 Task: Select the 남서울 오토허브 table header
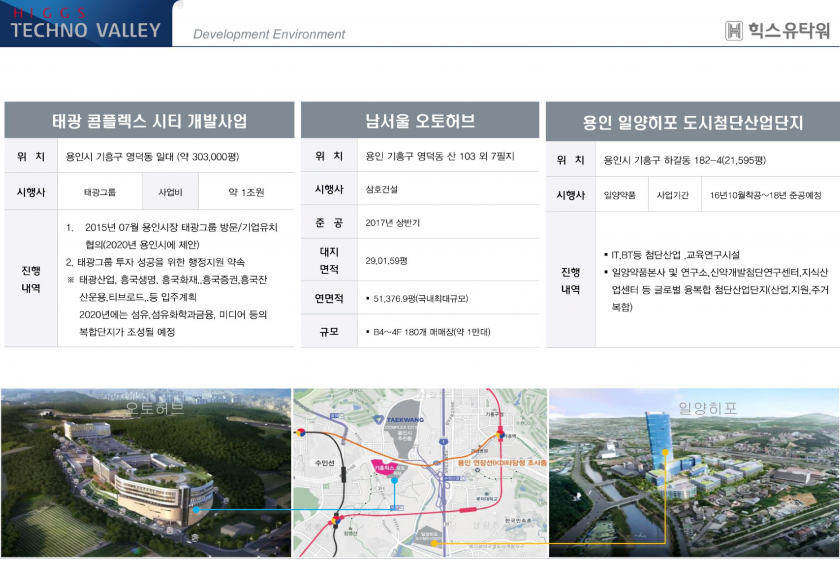420,121
